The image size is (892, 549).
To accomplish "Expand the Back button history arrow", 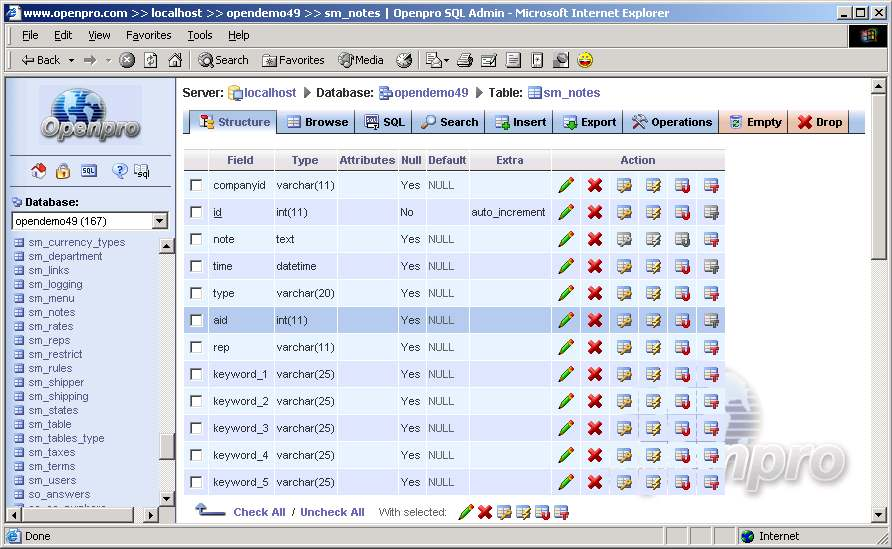I will pos(69,60).
